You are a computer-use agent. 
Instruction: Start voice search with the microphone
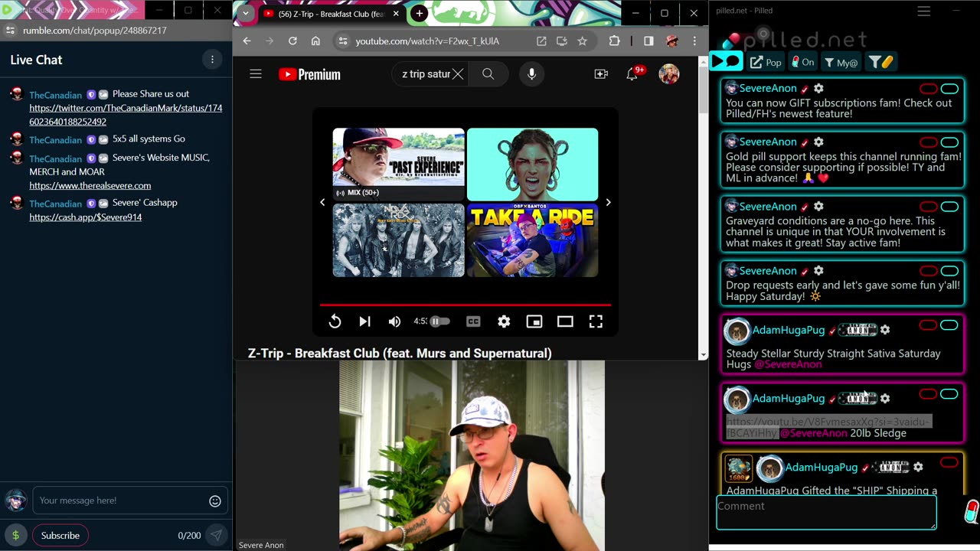531,74
